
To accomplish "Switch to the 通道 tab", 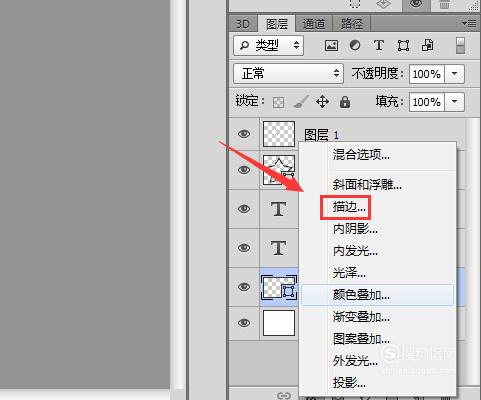I will [x=314, y=24].
